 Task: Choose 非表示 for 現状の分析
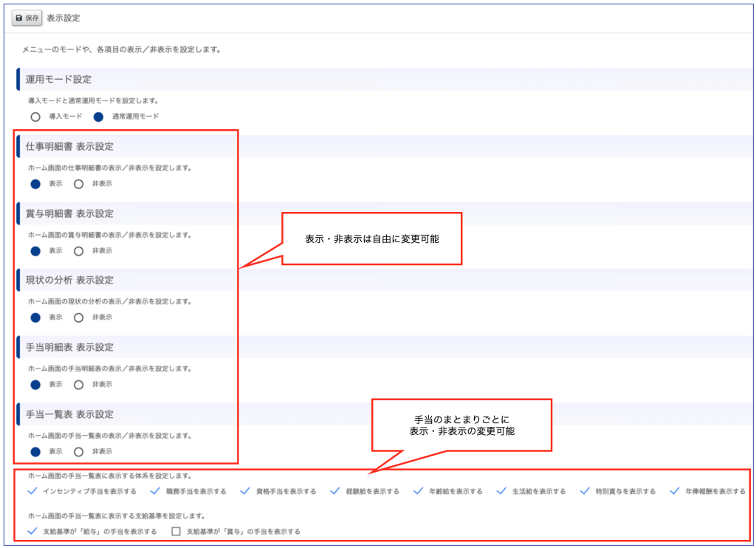click(x=79, y=318)
